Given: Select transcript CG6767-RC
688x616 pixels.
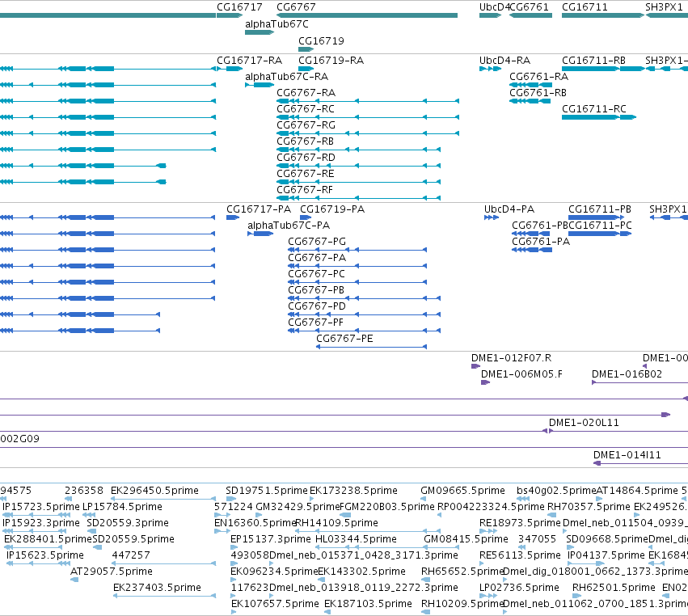Looking at the screenshot, I should click(x=368, y=117).
